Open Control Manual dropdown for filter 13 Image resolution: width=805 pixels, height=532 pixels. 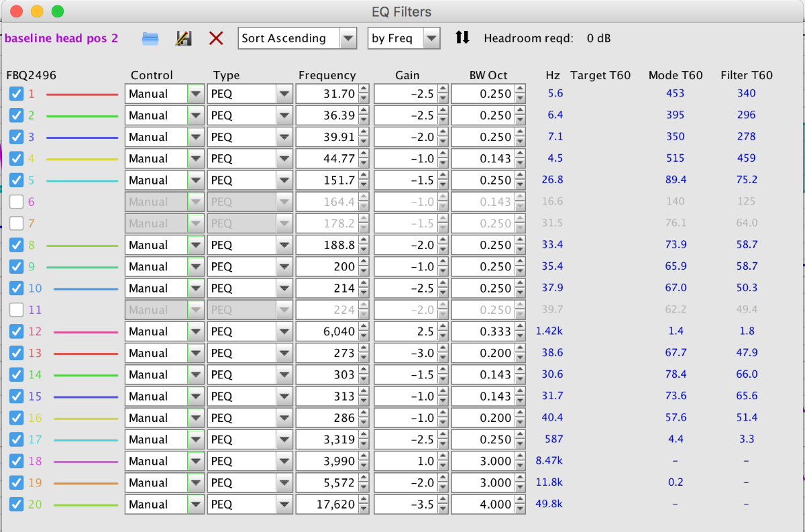tap(196, 353)
